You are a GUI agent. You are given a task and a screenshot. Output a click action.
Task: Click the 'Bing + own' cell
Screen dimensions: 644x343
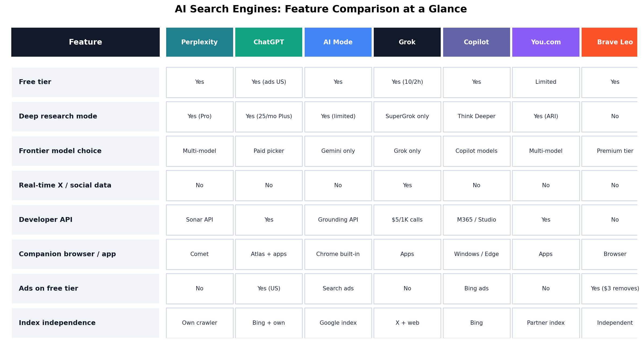(269, 323)
